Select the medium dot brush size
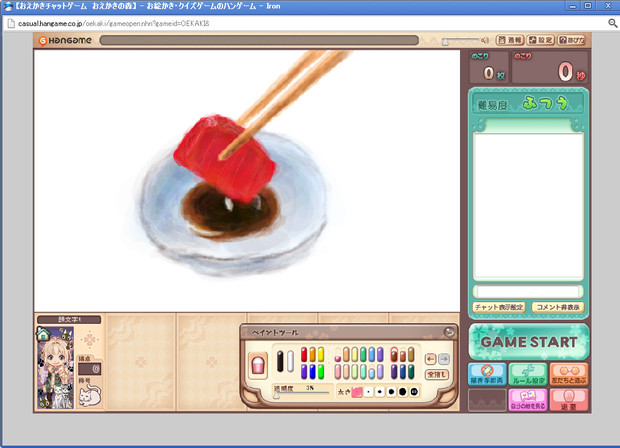 (x=391, y=392)
